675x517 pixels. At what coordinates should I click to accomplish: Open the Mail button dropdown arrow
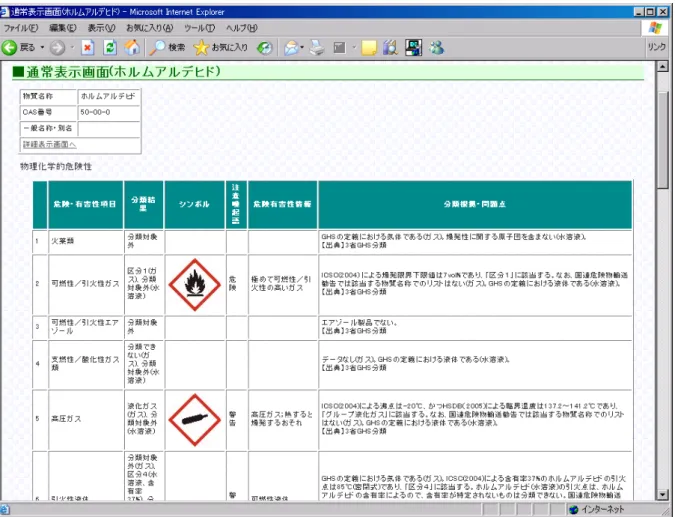[x=302, y=47]
